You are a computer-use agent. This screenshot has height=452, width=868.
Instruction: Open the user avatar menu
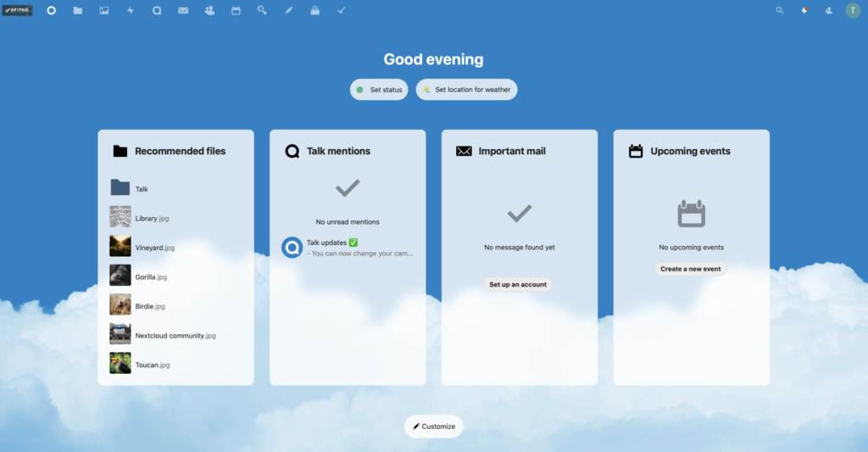tap(852, 11)
